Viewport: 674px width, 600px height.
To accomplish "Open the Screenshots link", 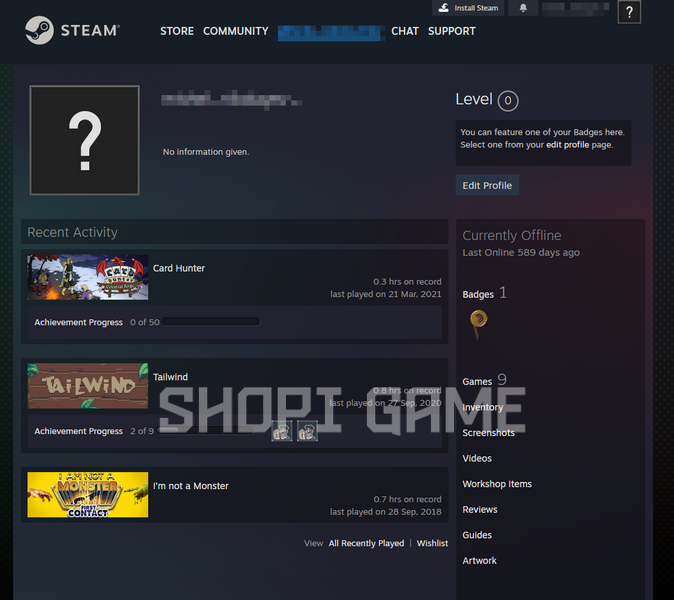I will [x=488, y=433].
